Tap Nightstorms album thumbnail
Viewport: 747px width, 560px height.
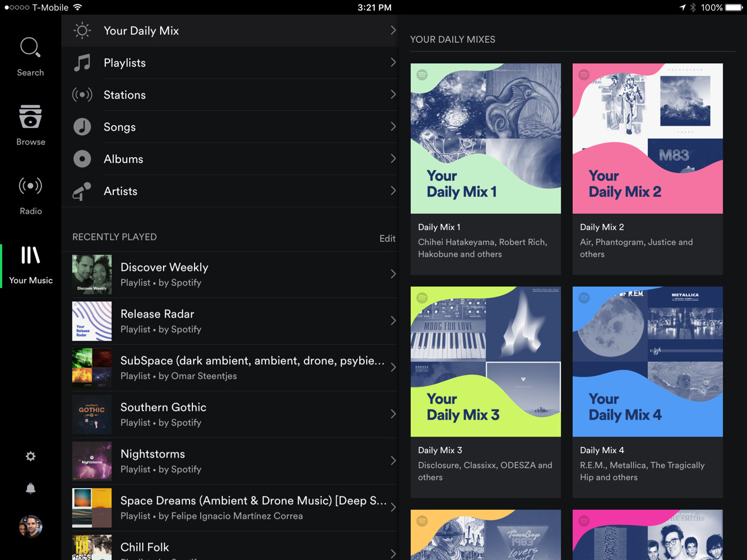[x=92, y=461]
